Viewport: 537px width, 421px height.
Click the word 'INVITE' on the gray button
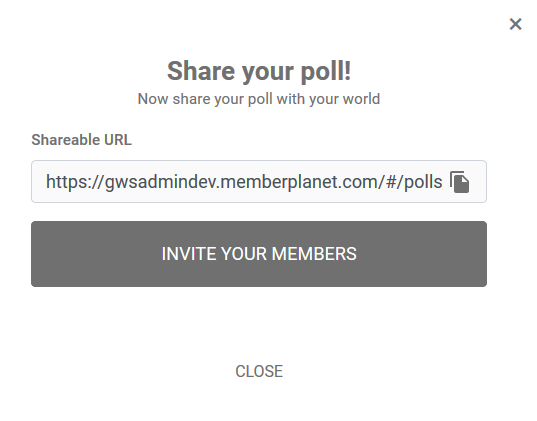point(189,254)
